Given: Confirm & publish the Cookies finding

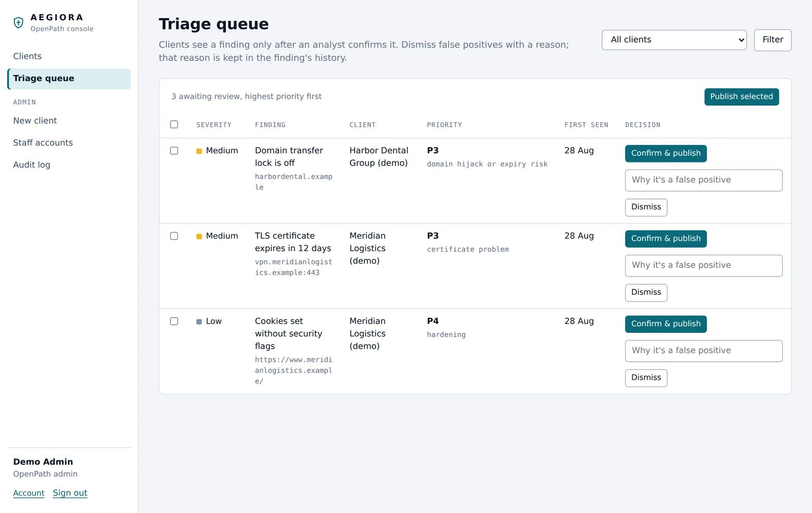Looking at the screenshot, I should [x=666, y=324].
